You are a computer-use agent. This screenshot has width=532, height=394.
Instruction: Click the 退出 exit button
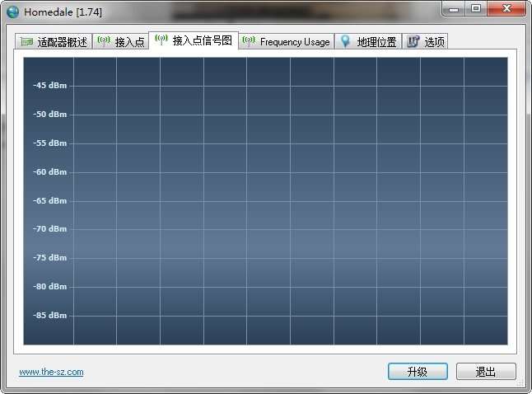tap(486, 372)
